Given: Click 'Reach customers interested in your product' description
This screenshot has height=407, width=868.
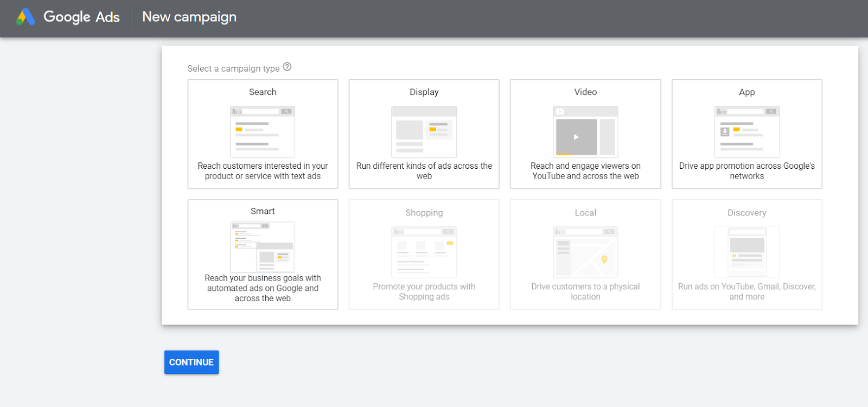Looking at the screenshot, I should 263,171.
